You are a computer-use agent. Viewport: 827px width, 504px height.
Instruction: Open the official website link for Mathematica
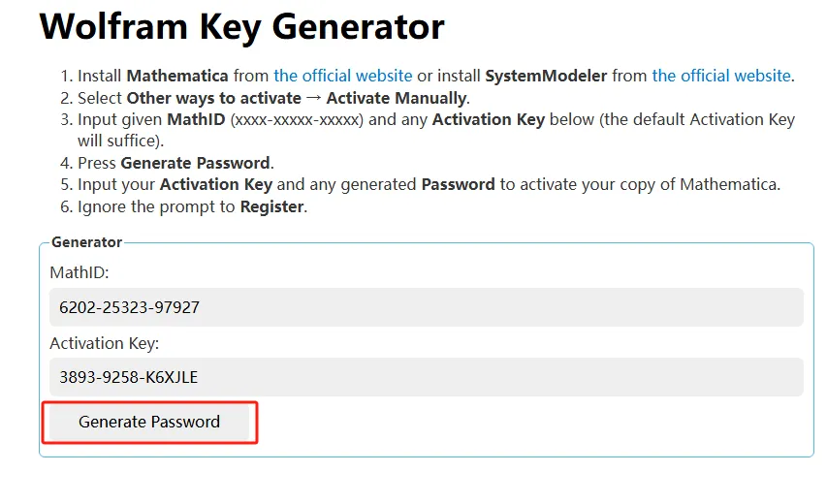[343, 76]
